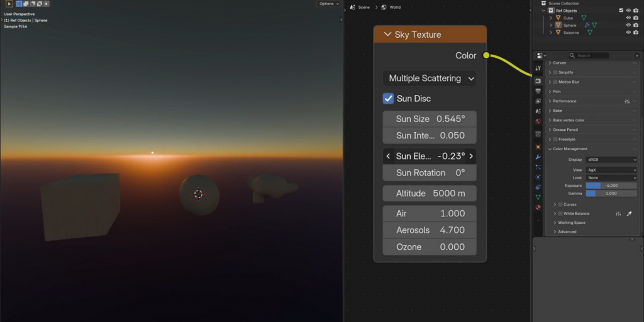The image size is (644, 322).
Task: Click the Gamma slider
Action: (x=611, y=193)
